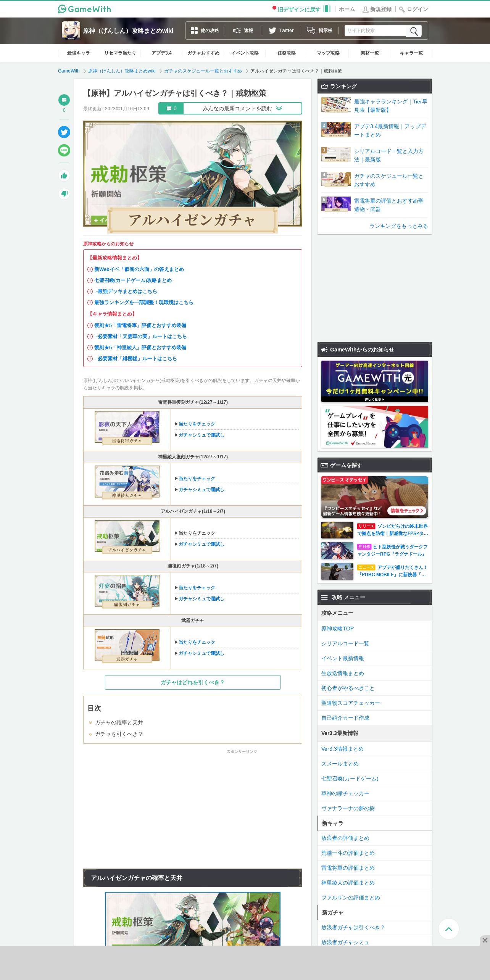Click the green comment count 0 badge

click(x=171, y=108)
